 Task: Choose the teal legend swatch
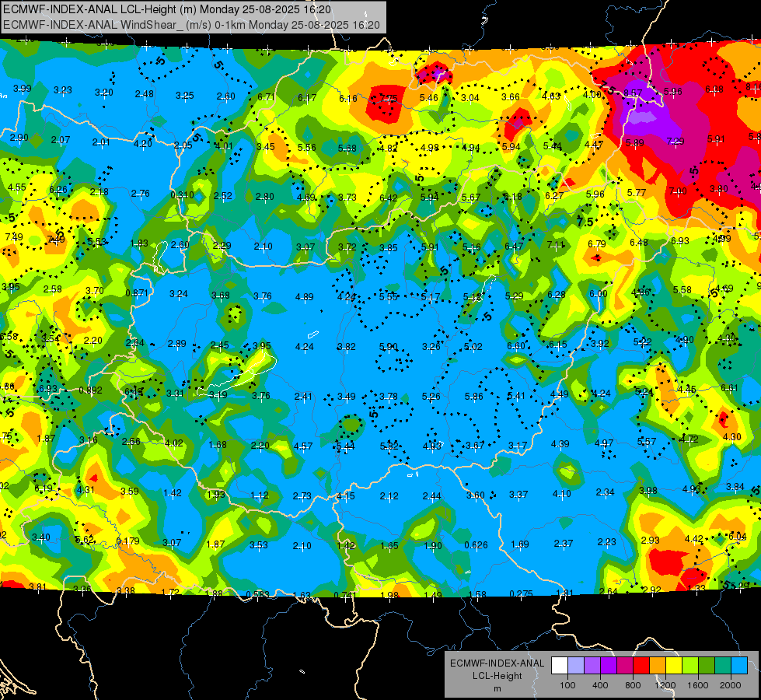coord(723,666)
